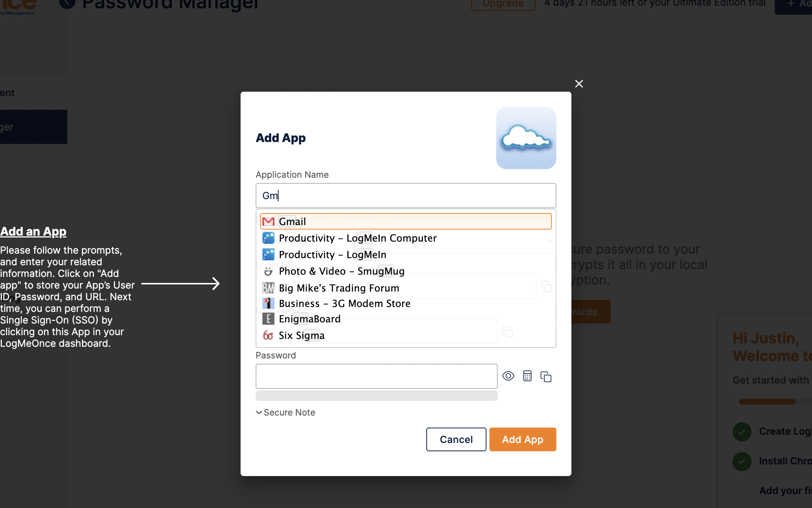Click the password strength bar
The image size is (812, 508).
click(x=376, y=396)
